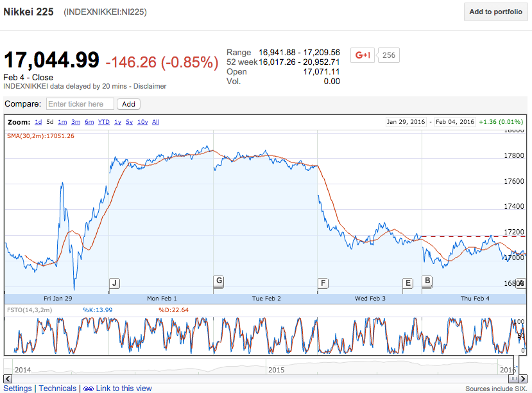This screenshot has width=532, height=393.
Task: Click the Open value 17,071.11
Action: pos(322,72)
